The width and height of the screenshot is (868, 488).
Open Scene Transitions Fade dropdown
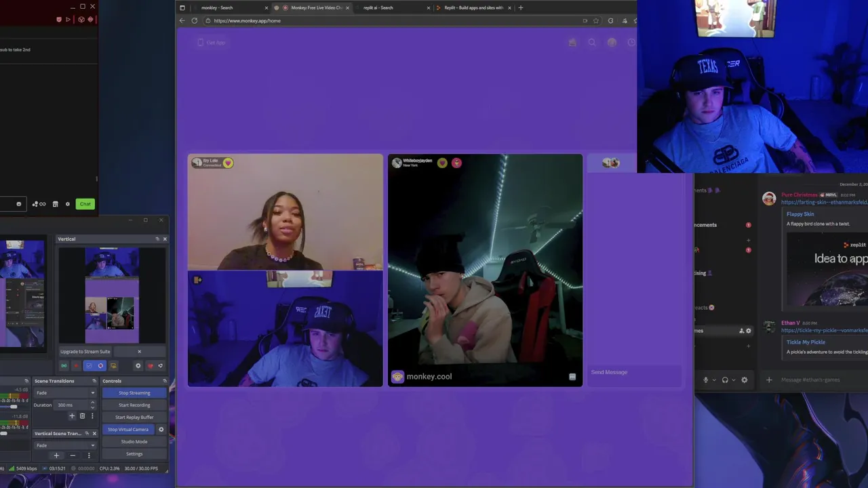click(x=65, y=392)
